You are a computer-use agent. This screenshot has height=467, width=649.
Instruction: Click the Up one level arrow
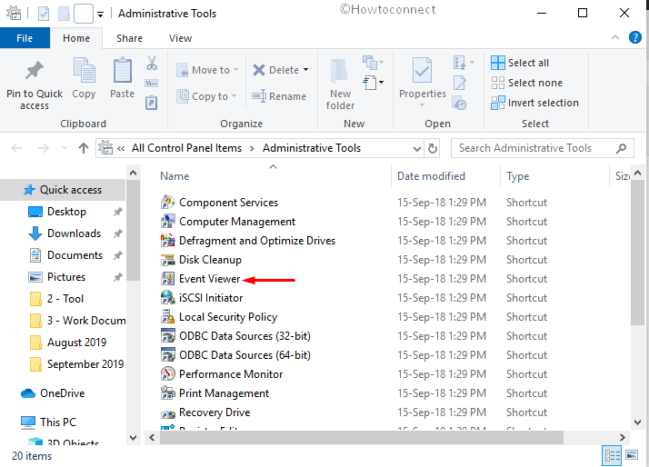(84, 148)
